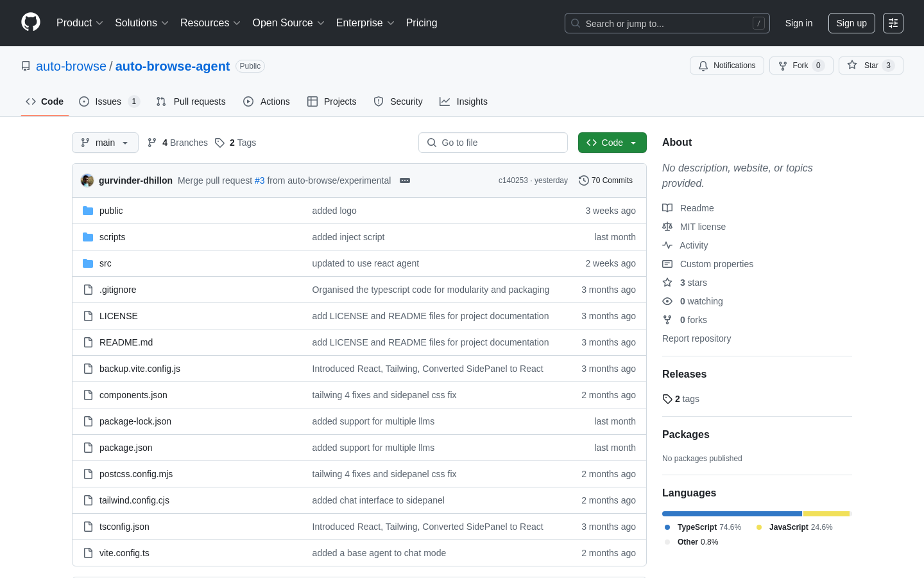
Task: Click the appearance settings icon button
Action: [x=893, y=23]
